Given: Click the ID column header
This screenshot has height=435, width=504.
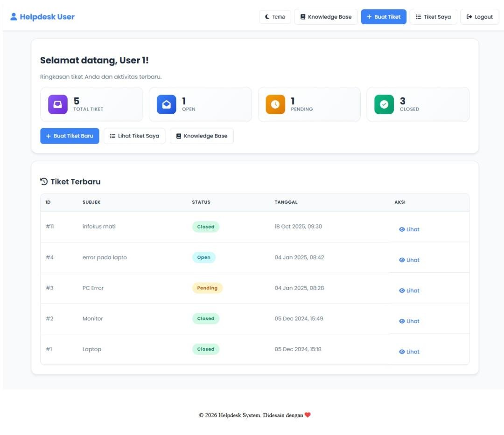Looking at the screenshot, I should point(48,202).
